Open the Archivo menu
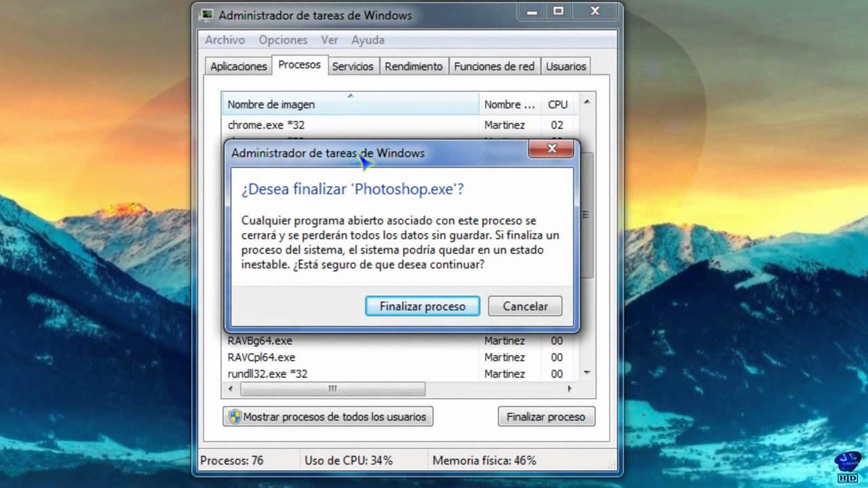Screen dimensions: 868x488 225,40
